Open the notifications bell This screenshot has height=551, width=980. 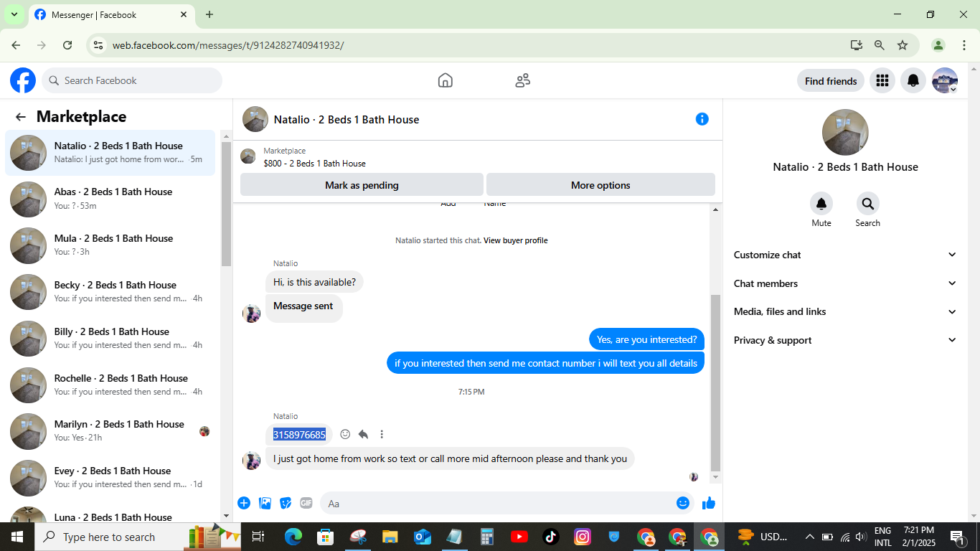(913, 80)
